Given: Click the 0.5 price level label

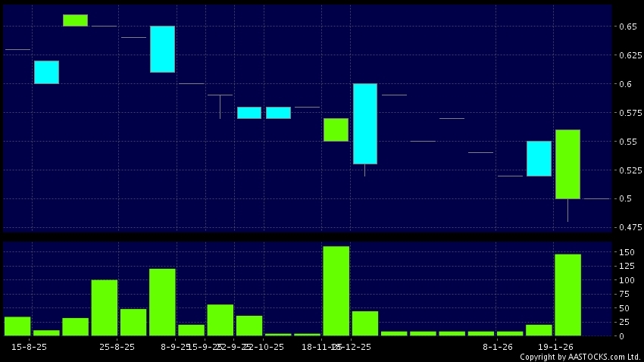Looking at the screenshot, I should tap(623, 199).
